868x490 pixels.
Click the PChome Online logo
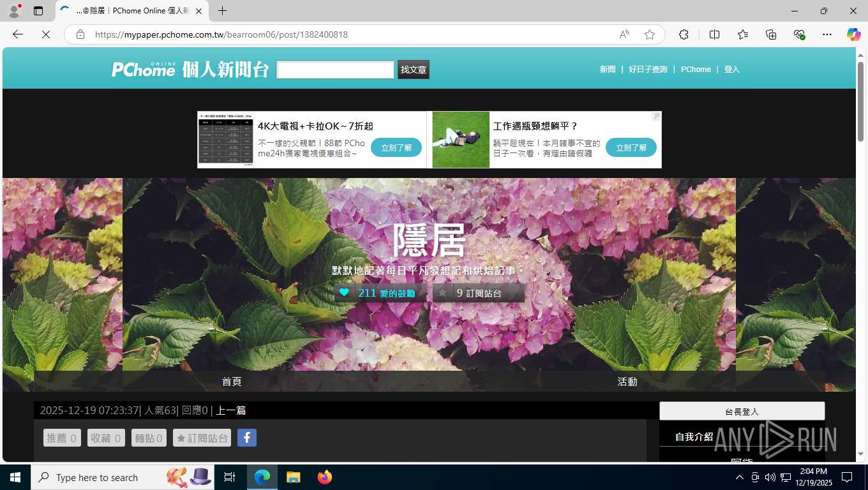(144, 69)
